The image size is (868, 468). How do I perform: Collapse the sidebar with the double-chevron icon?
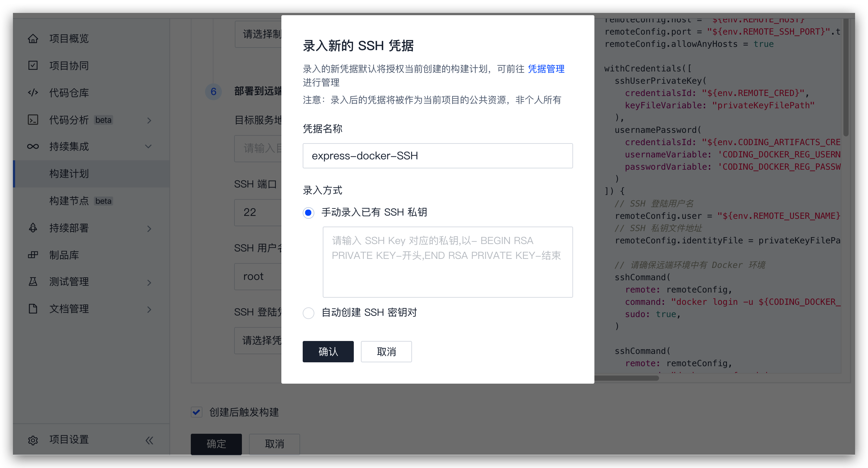[149, 440]
